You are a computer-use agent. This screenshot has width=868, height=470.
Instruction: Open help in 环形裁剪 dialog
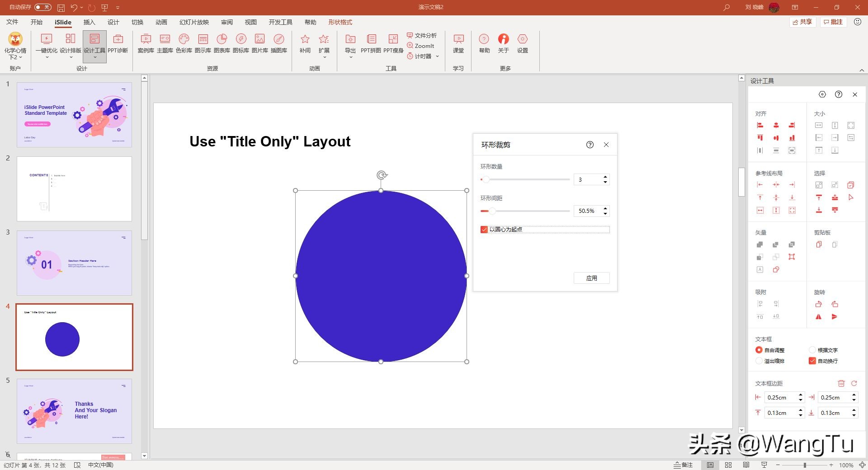tap(590, 145)
